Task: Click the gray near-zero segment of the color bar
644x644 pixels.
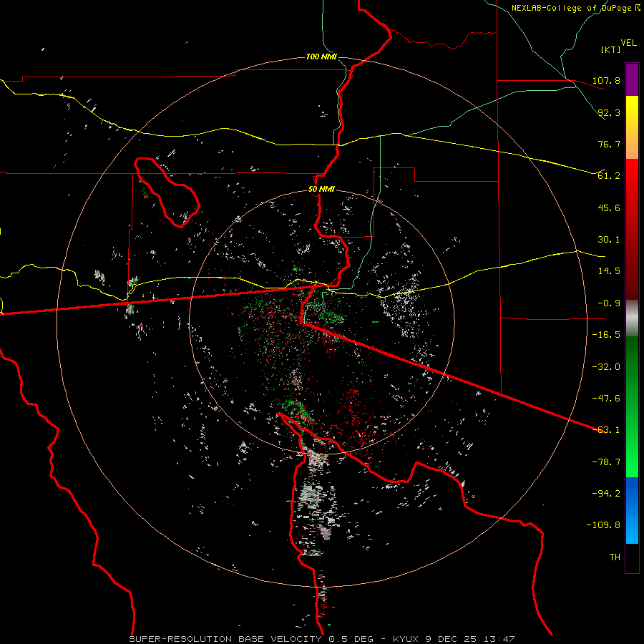Action: point(632,318)
